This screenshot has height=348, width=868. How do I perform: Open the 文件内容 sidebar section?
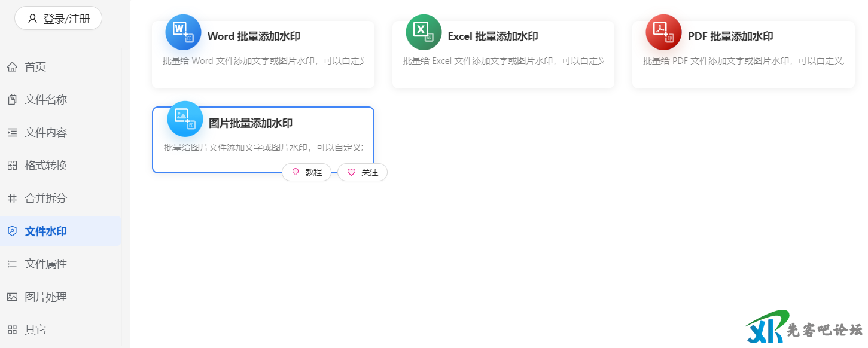(45, 133)
